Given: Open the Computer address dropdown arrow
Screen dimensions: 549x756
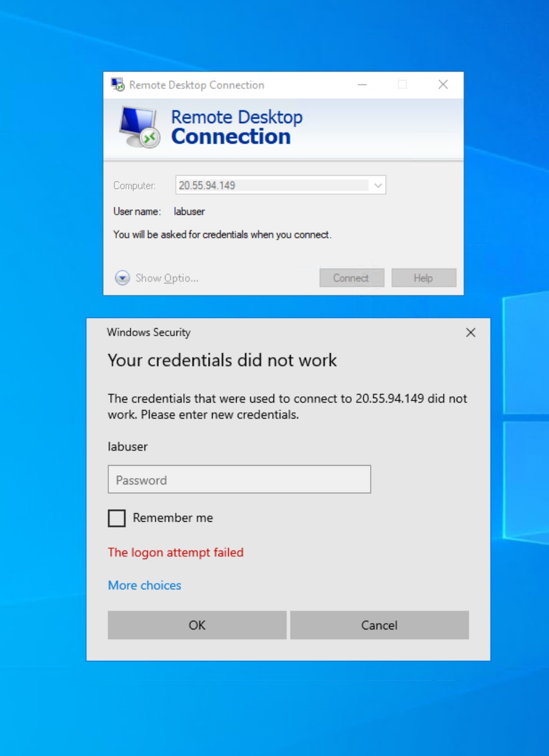Looking at the screenshot, I should click(x=378, y=185).
